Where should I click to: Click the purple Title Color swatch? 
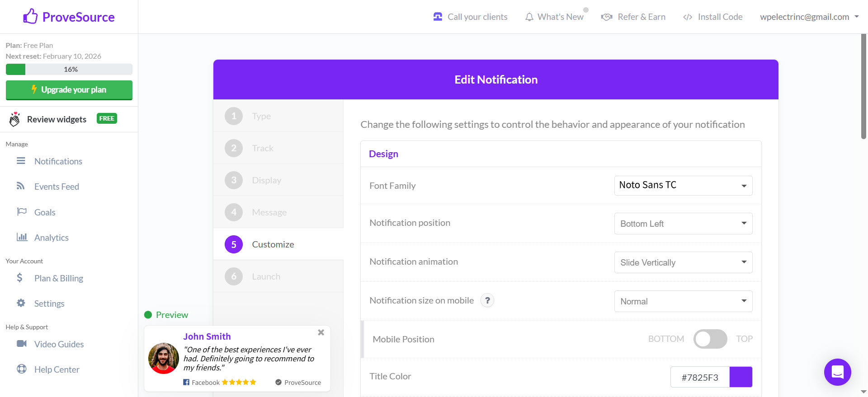741,377
